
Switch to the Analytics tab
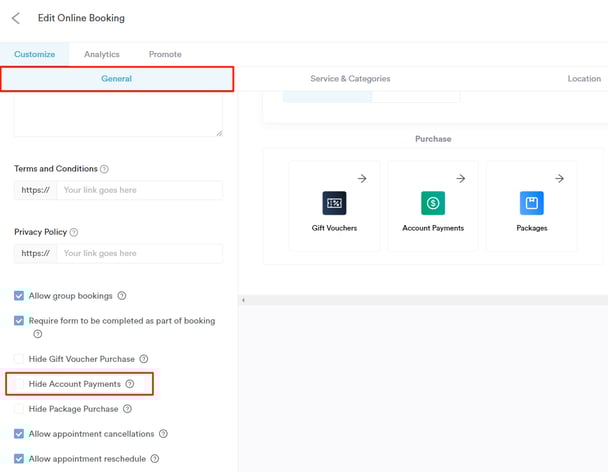pos(102,54)
